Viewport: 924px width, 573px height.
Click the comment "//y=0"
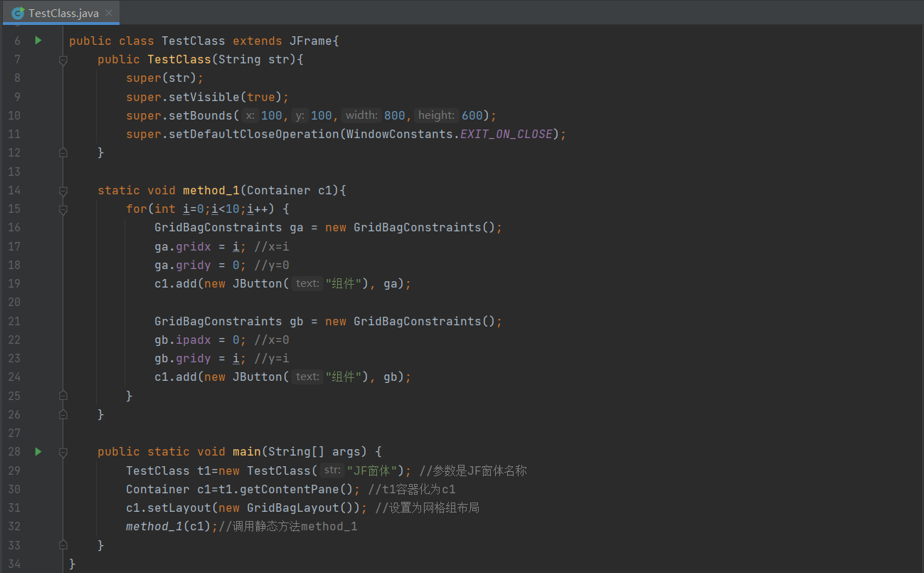click(x=272, y=265)
